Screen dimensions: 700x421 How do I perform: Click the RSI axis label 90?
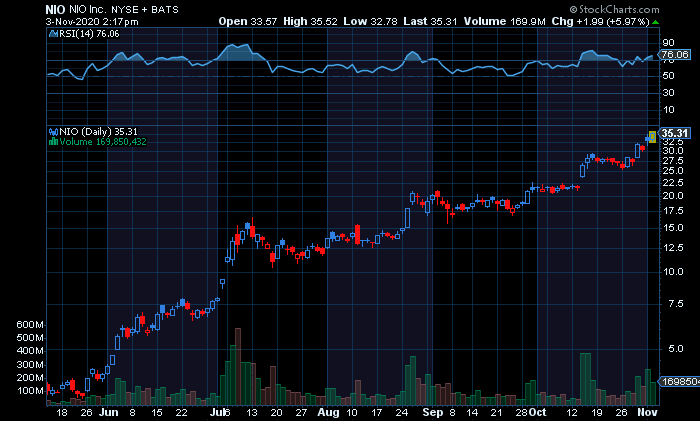(x=668, y=43)
